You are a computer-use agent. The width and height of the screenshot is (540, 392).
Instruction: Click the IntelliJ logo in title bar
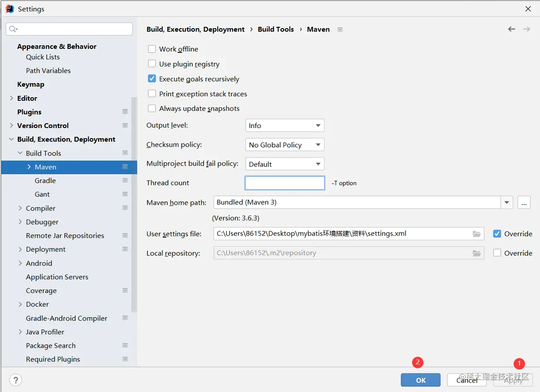[10, 9]
